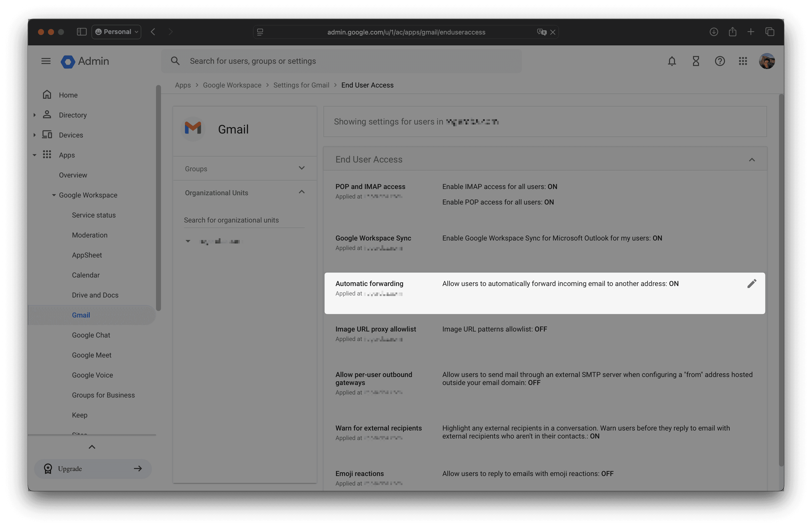The image size is (812, 528).
Task: Open the notifications bell
Action: pos(672,61)
